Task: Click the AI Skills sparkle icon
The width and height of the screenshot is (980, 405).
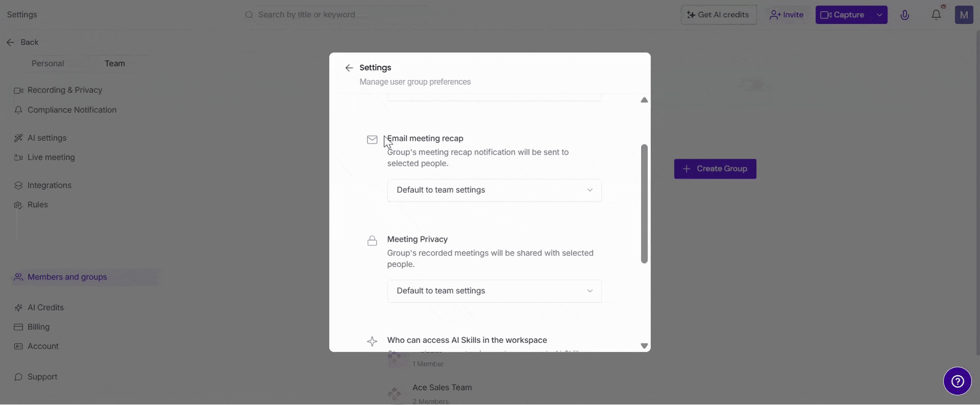Action: pyautogui.click(x=372, y=341)
